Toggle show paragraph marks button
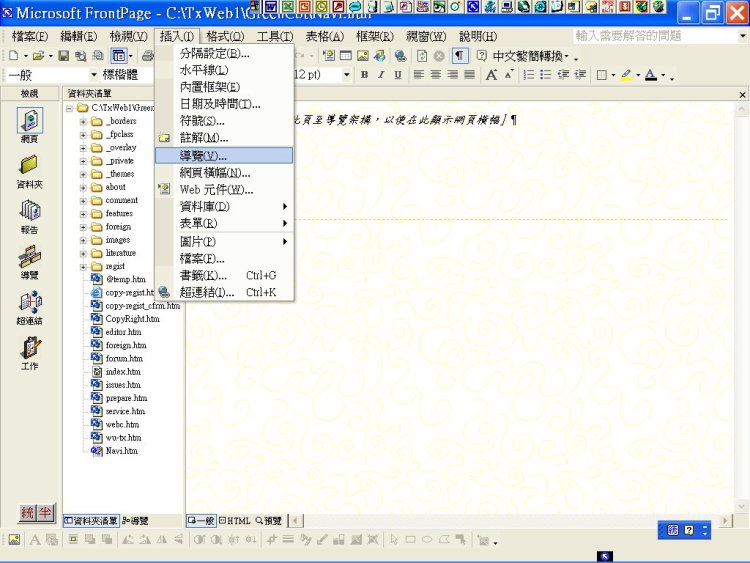Screen dimensions: 750x563 (460, 56)
